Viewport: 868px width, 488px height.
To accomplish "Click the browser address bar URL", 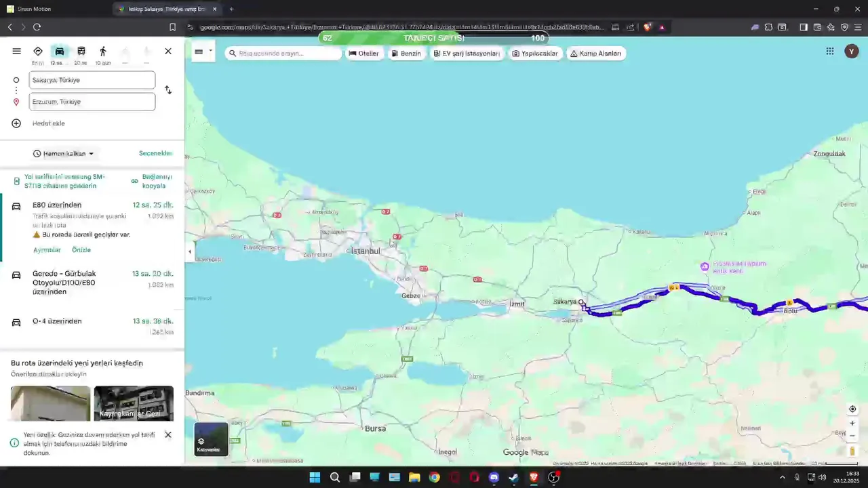I will pyautogui.click(x=400, y=27).
